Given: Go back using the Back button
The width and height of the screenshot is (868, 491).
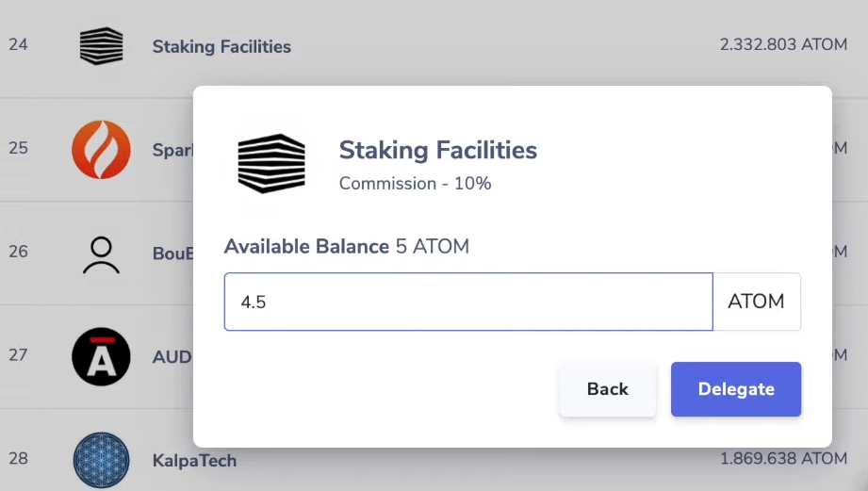Looking at the screenshot, I should (x=607, y=389).
